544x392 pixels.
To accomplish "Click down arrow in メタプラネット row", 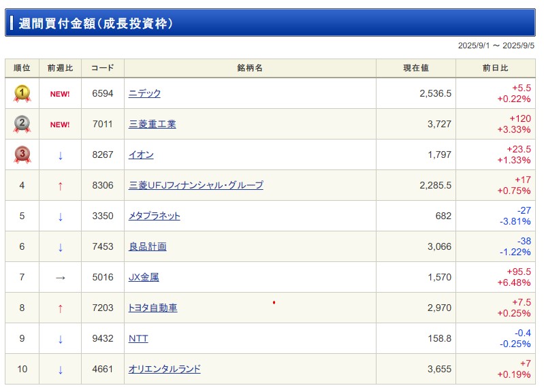I will pos(61,217).
